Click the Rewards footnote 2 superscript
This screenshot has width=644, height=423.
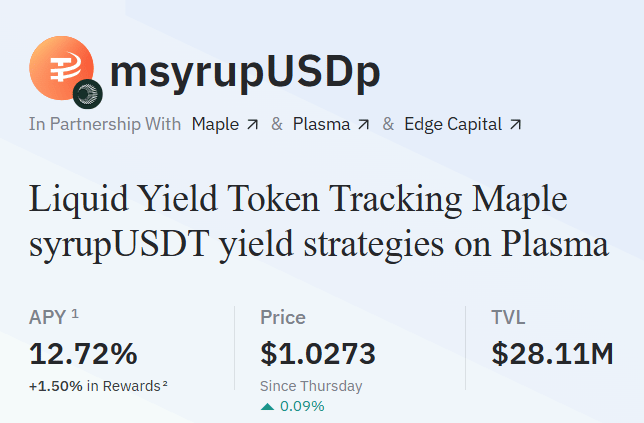coord(165,384)
